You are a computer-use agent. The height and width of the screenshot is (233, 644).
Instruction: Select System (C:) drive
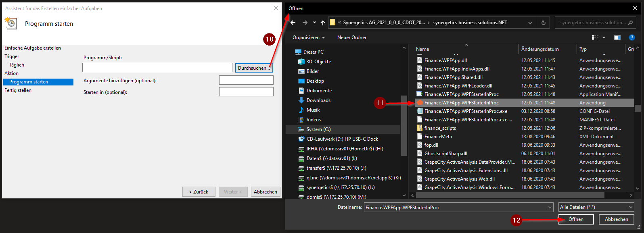pyautogui.click(x=318, y=129)
